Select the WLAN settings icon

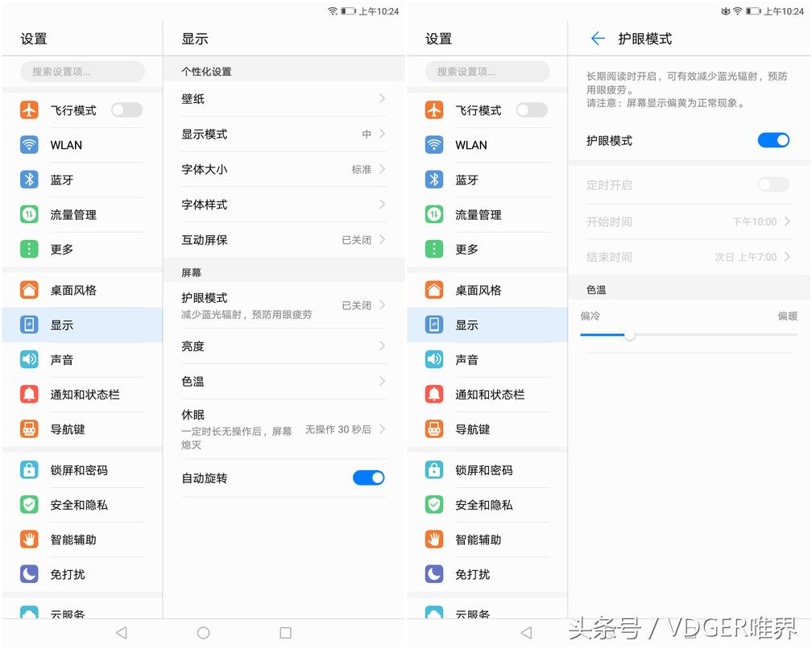click(x=30, y=145)
